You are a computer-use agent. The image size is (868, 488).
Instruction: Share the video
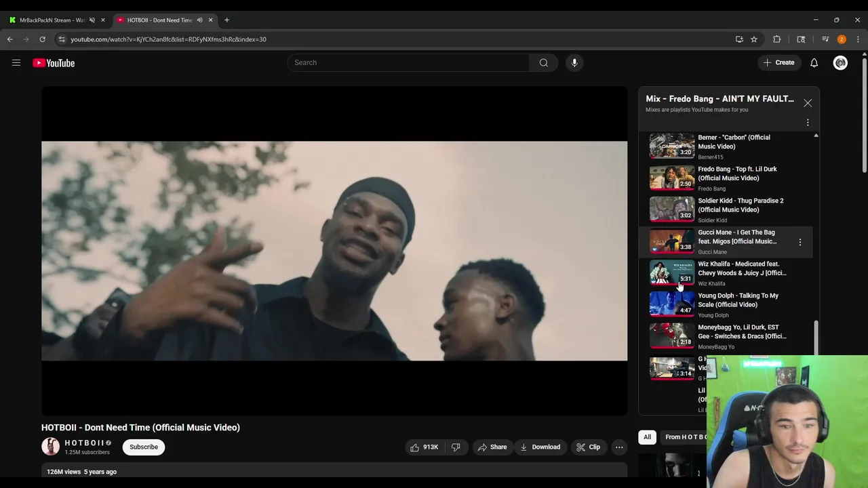pos(492,447)
